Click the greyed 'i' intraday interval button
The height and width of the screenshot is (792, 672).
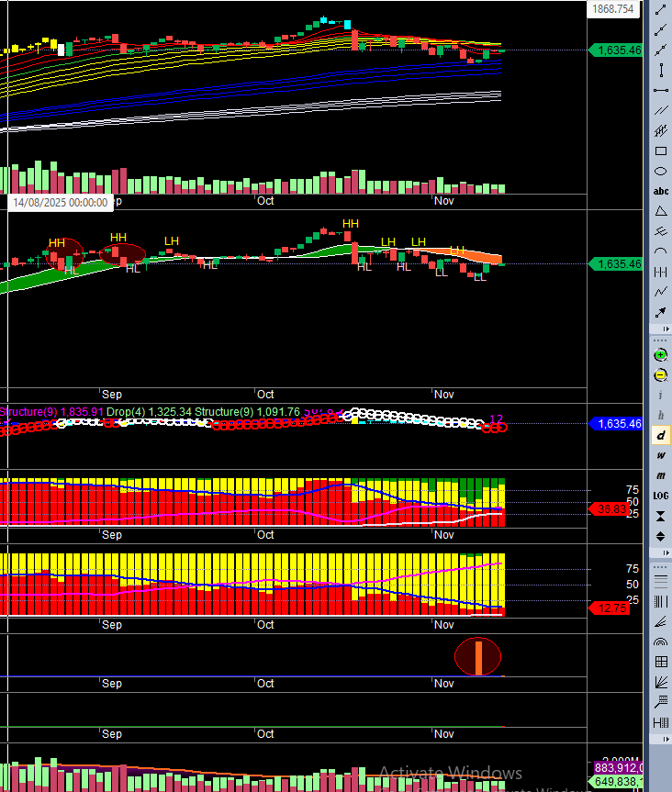(660, 395)
